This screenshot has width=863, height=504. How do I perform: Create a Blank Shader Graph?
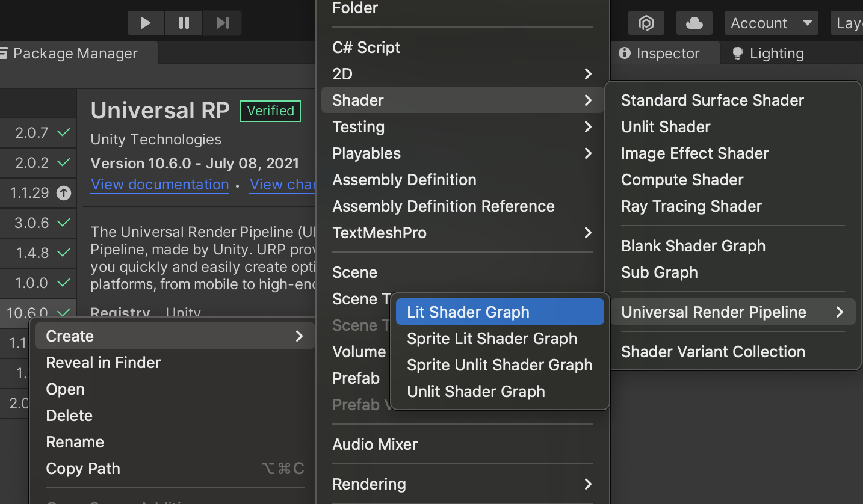coord(733,246)
